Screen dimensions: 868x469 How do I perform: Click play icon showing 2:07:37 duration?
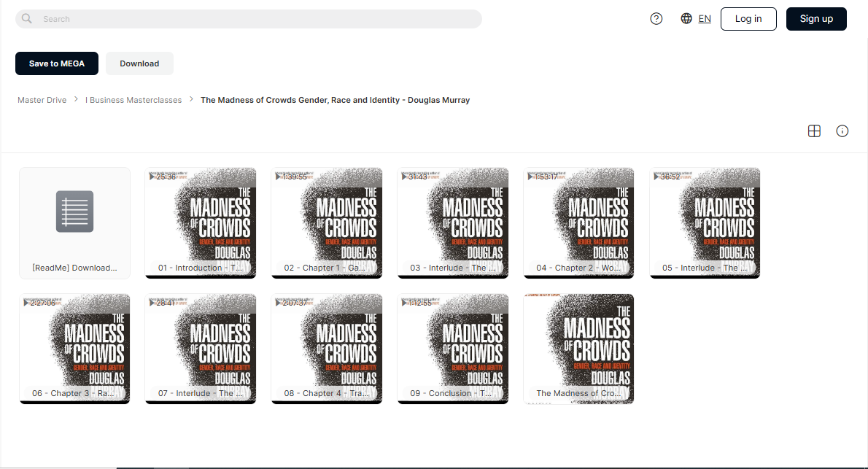coord(279,303)
